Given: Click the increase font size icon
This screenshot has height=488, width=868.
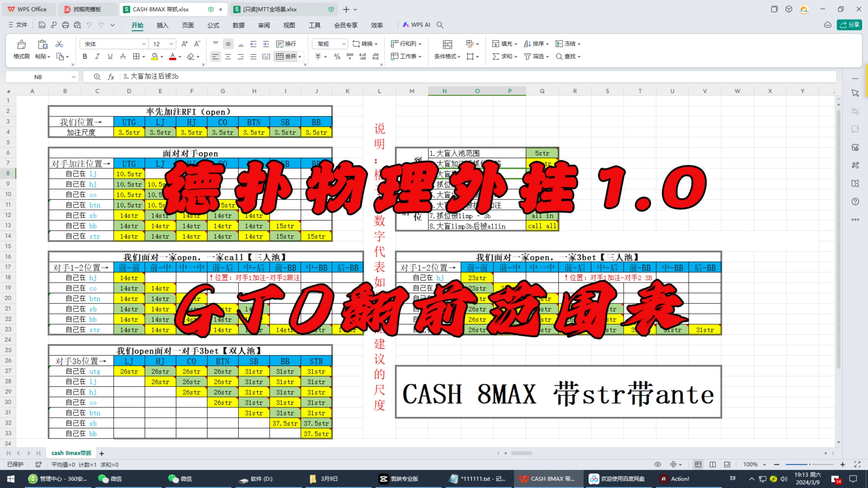Looking at the screenshot, I should (x=185, y=44).
